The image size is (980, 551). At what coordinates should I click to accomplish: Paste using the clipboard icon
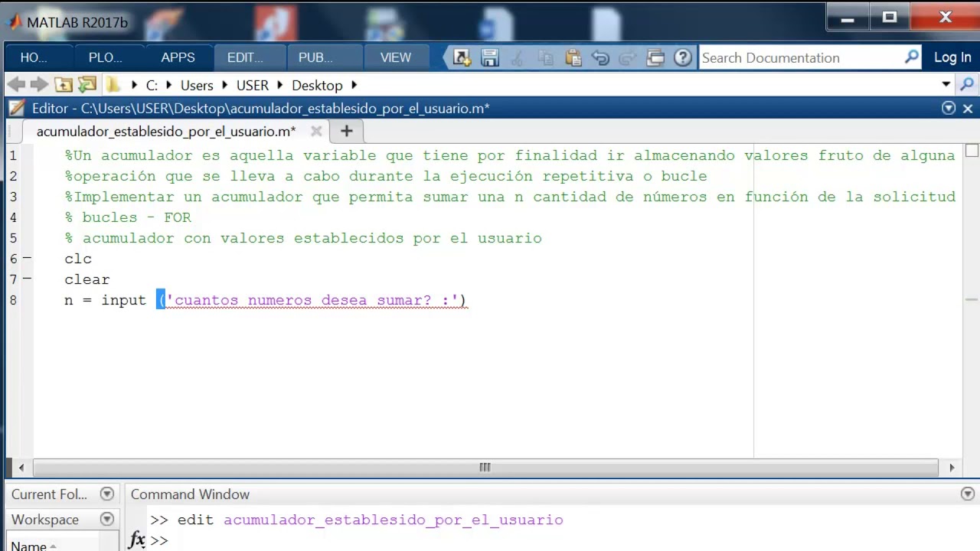click(x=573, y=57)
